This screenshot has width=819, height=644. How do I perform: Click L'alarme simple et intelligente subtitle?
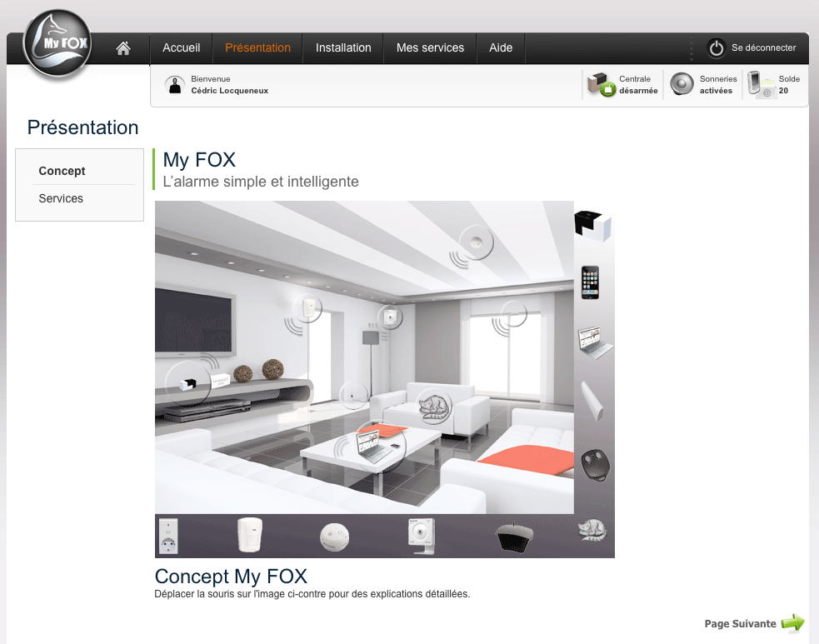tap(261, 182)
